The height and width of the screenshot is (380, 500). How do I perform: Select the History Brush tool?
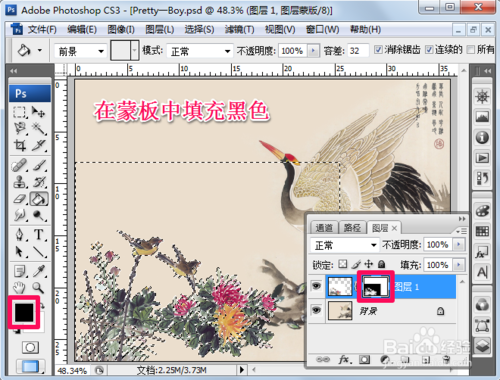39,182
